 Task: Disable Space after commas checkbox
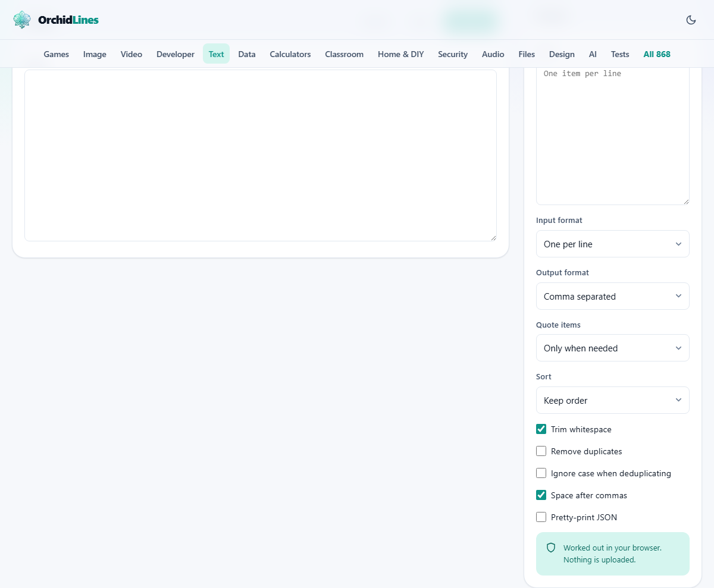(x=541, y=495)
